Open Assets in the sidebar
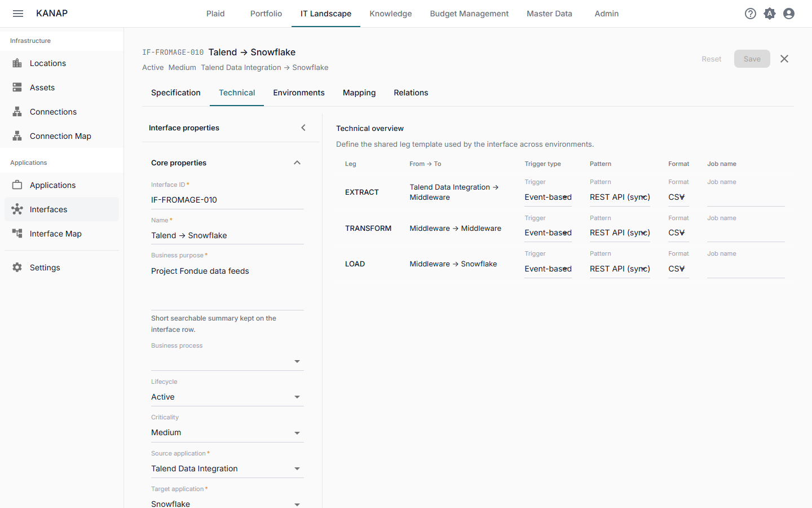The image size is (812, 508). pos(62,87)
